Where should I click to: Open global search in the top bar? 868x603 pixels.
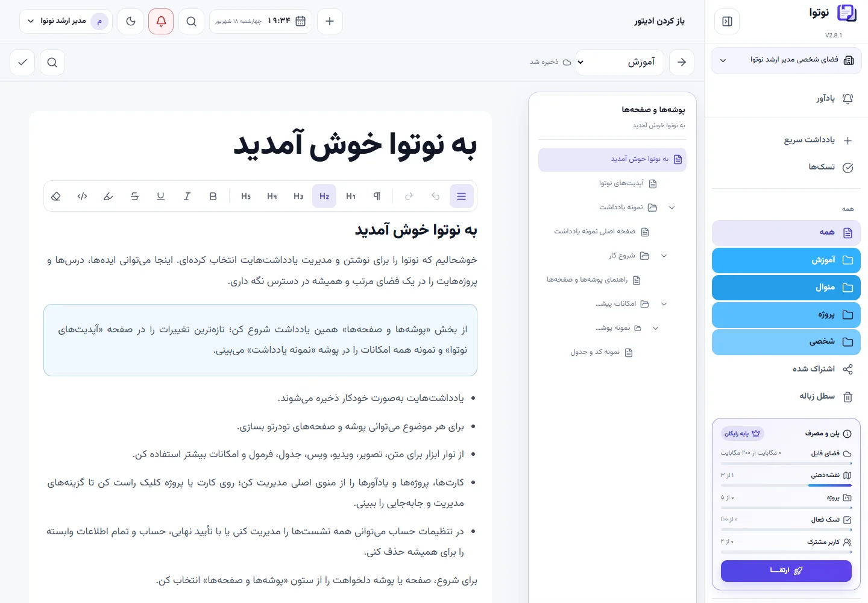191,21
